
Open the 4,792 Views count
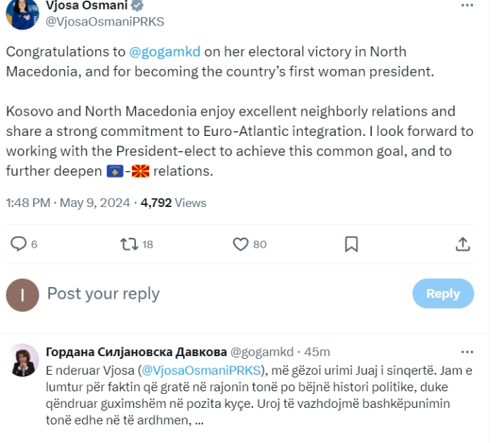(x=173, y=203)
